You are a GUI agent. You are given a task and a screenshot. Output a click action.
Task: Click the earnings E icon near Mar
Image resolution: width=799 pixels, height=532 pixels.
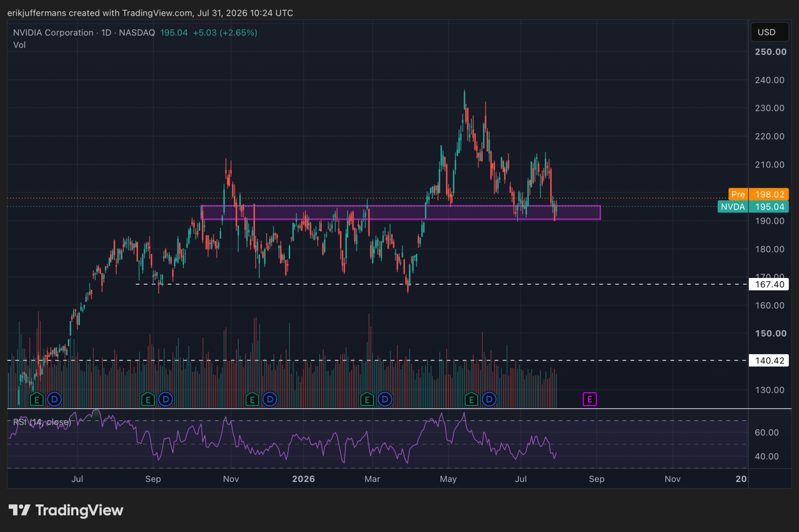click(367, 400)
